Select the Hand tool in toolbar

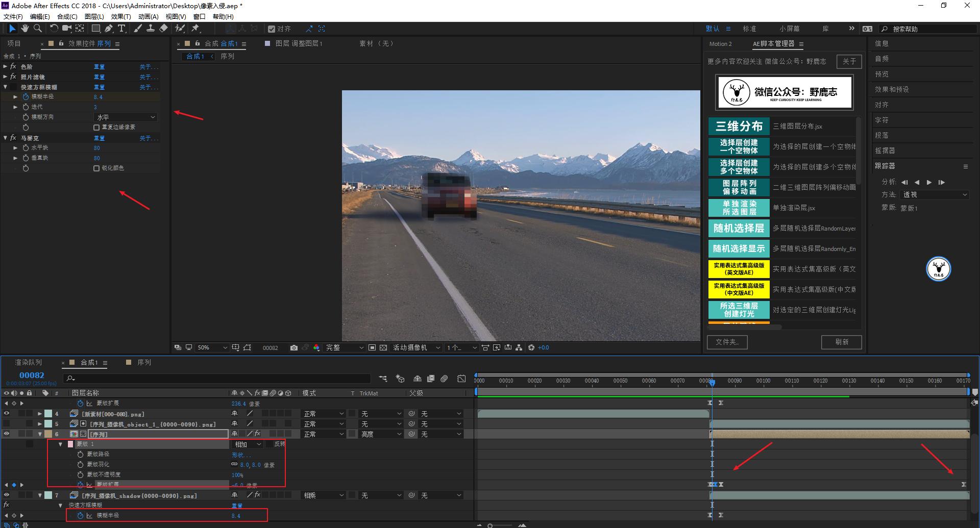tap(24, 29)
